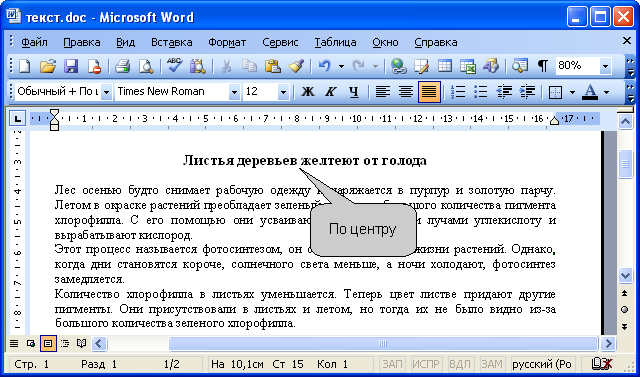The image size is (640, 377).
Task: Open the 80% zoom dropdown
Action: (606, 66)
